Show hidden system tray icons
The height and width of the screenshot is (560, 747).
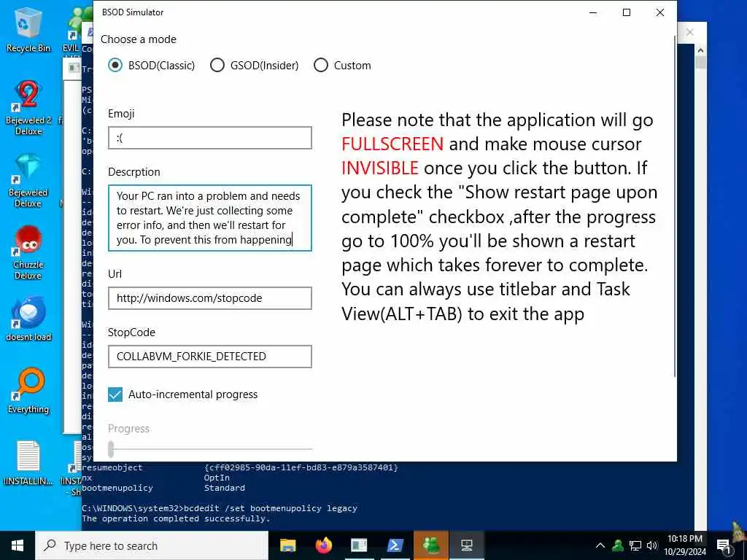pos(600,545)
